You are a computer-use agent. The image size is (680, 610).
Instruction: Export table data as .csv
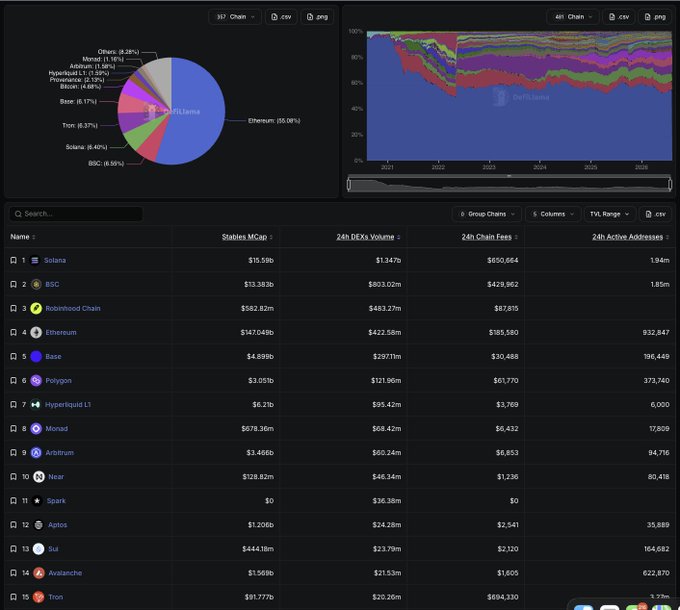click(655, 214)
